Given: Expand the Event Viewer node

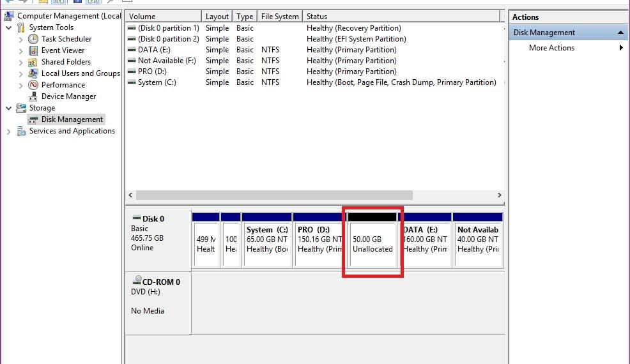Looking at the screenshot, I should pos(21,51).
